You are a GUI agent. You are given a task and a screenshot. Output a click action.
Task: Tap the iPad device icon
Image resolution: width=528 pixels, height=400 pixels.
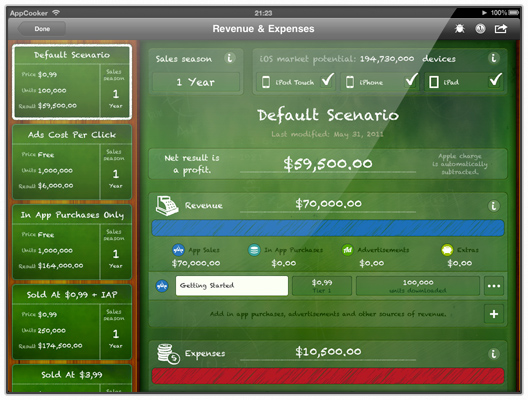click(434, 82)
